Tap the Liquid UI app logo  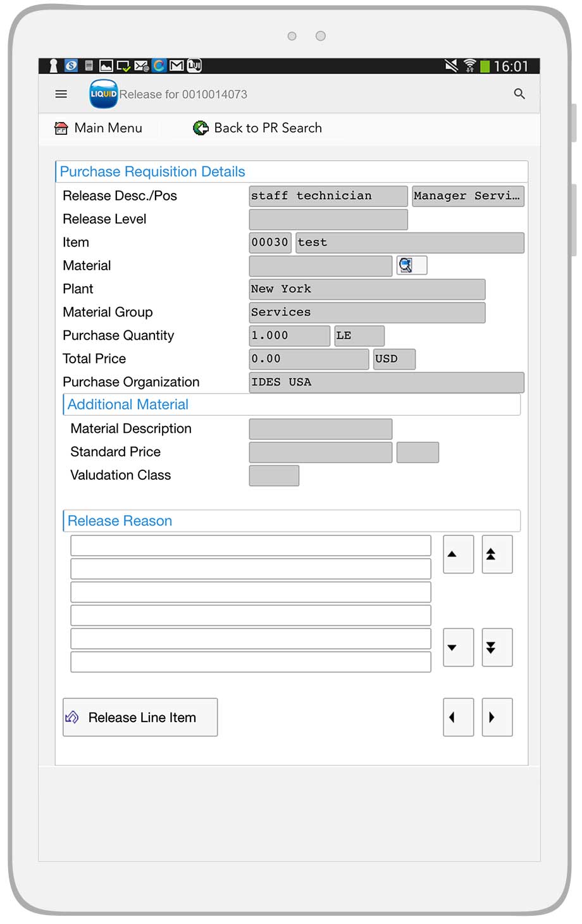[x=103, y=94]
